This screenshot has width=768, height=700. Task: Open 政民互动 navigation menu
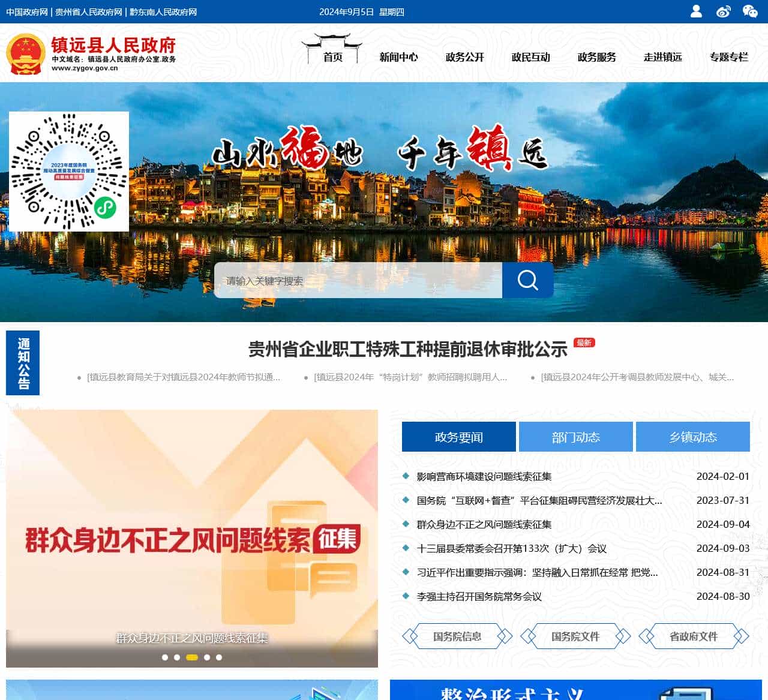(531, 57)
